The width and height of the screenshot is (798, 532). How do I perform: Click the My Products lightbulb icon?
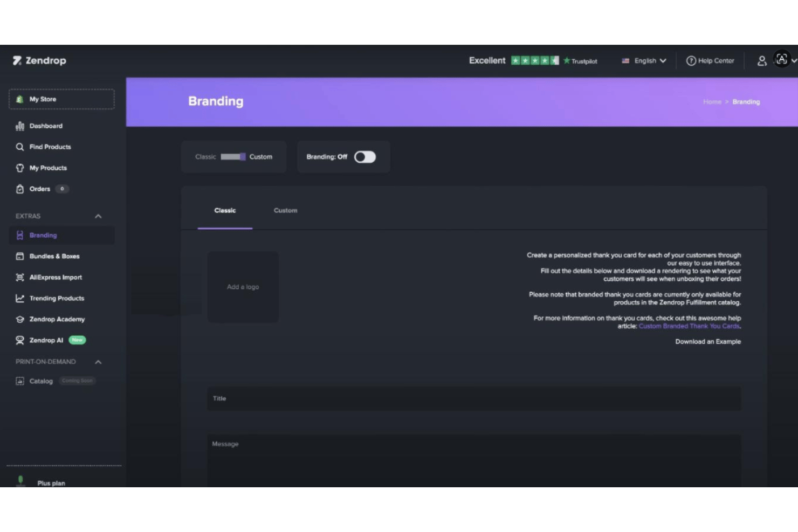pos(20,168)
